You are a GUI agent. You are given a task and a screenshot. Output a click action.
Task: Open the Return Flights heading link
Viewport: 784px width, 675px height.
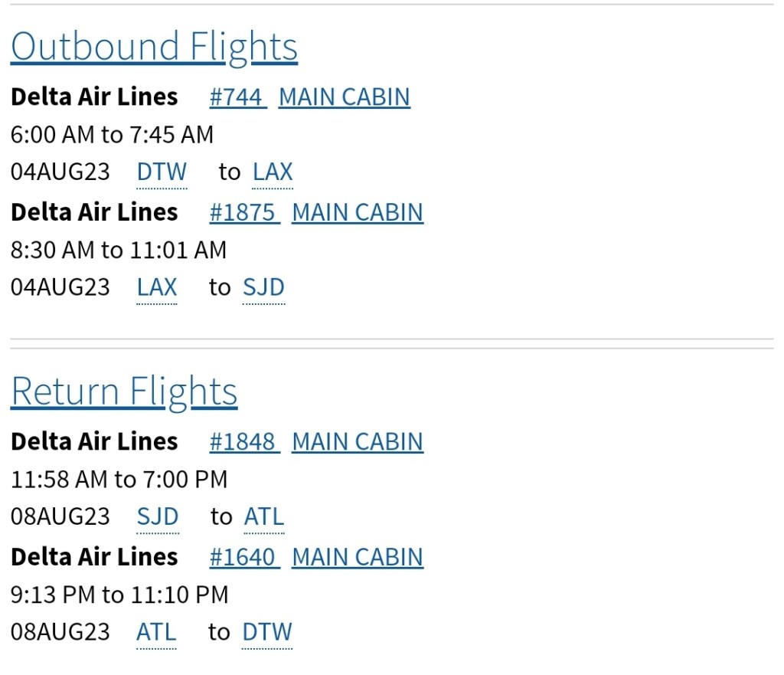pyautogui.click(x=124, y=392)
